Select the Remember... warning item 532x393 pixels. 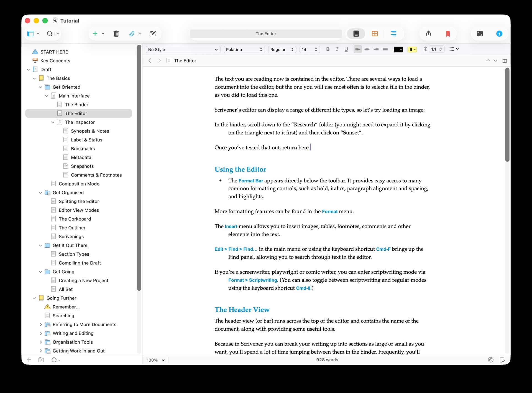pos(66,307)
